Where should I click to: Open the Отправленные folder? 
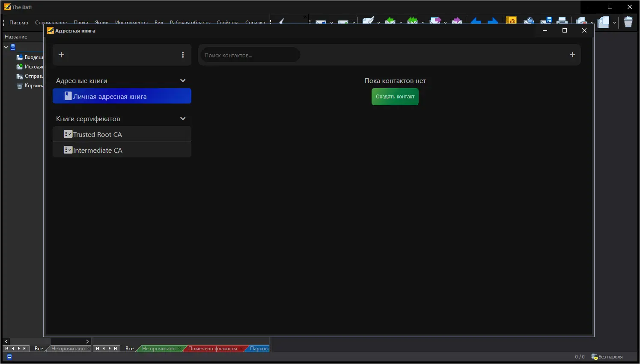pos(30,76)
